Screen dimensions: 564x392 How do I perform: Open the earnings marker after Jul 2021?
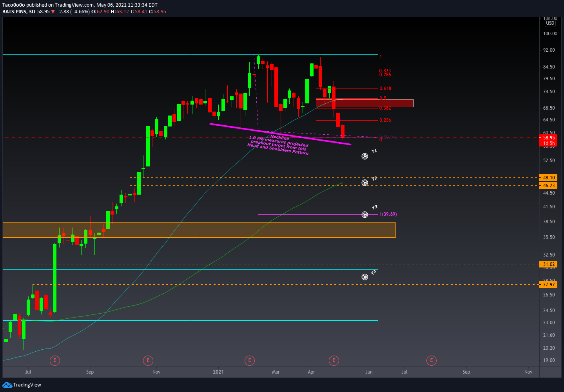[432, 360]
